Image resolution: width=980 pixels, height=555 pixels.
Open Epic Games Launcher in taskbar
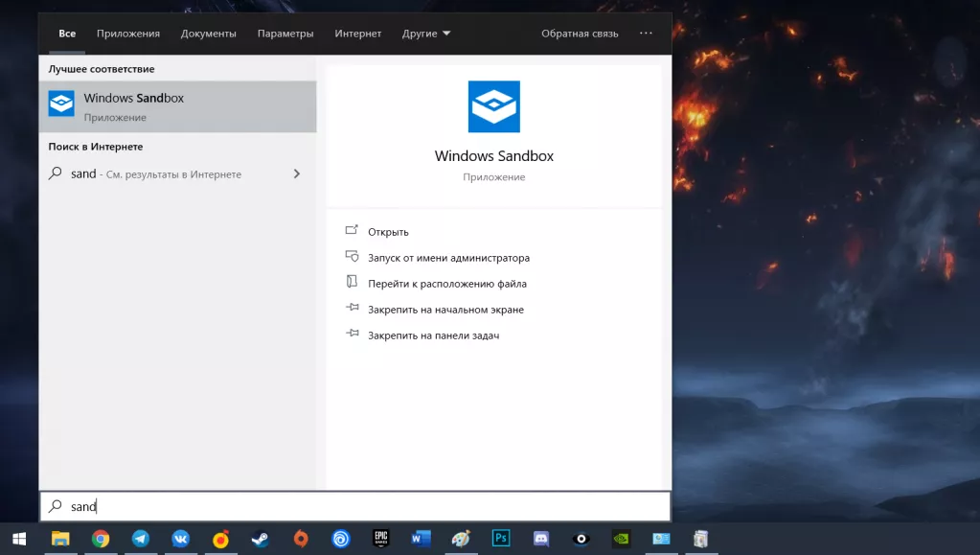tap(381, 539)
